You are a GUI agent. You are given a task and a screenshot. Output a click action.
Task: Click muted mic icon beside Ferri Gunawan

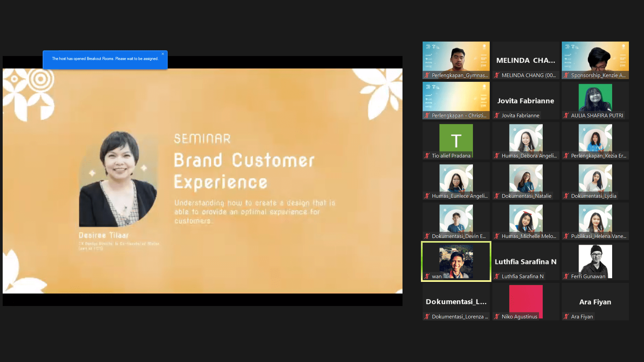(566, 276)
